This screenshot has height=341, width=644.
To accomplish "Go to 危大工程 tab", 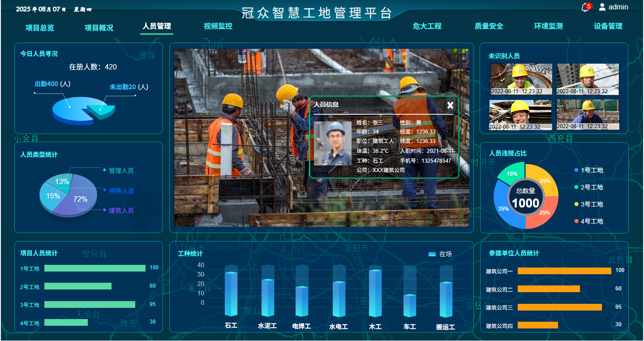I will [x=427, y=26].
